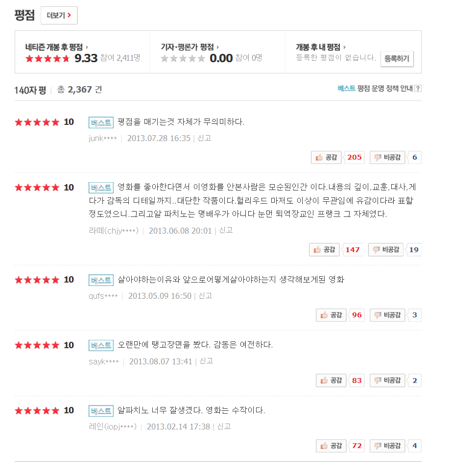450x476 pixels.
Task: Click 공감 on 레인(iopj****) review
Action: (x=331, y=446)
